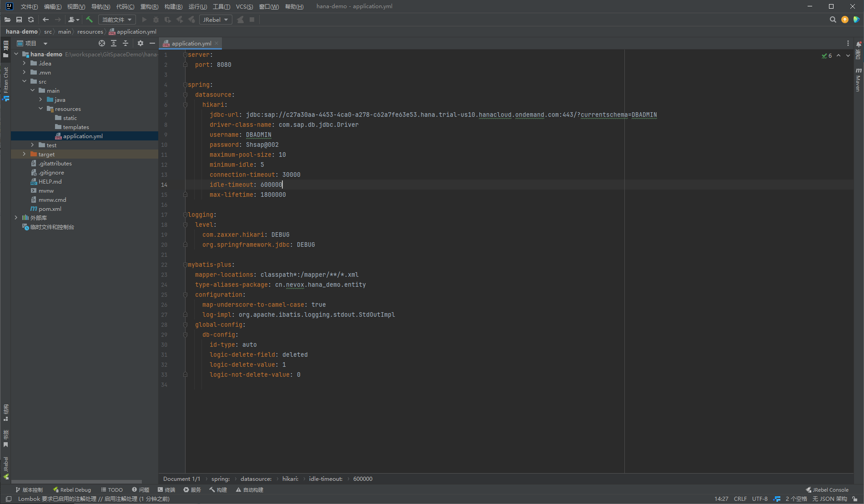
Task: Open 终端 tool window
Action: 166,489
